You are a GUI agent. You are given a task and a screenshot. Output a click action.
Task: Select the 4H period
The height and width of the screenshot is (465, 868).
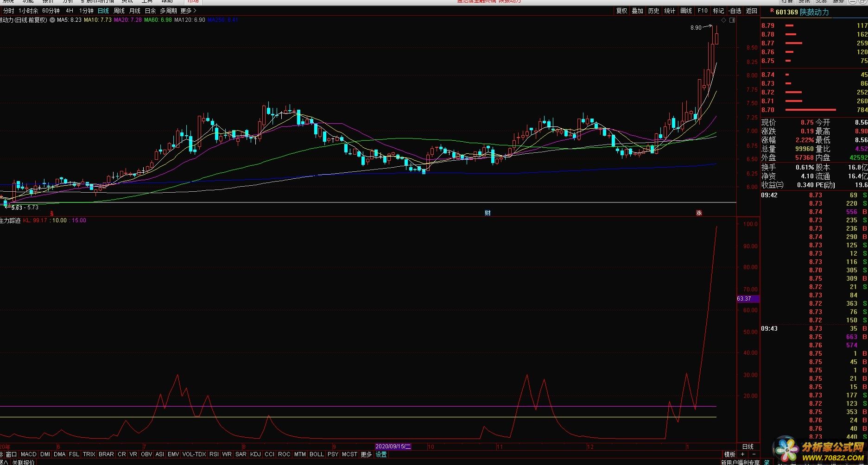click(70, 11)
